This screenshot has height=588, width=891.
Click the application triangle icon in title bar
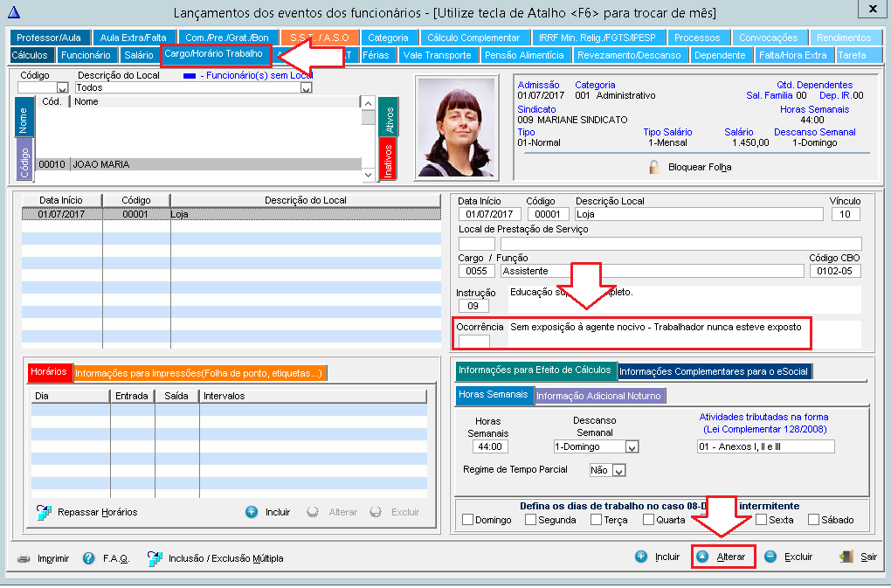point(14,12)
